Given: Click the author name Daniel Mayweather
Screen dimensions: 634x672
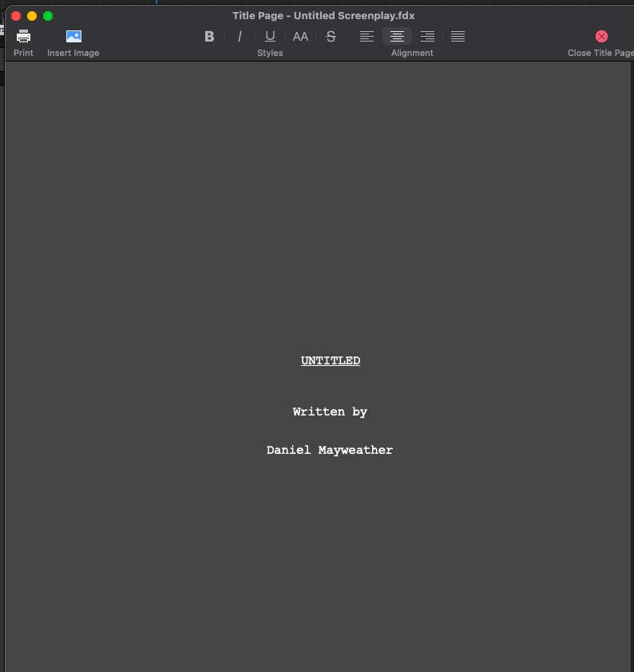Looking at the screenshot, I should pos(330,450).
